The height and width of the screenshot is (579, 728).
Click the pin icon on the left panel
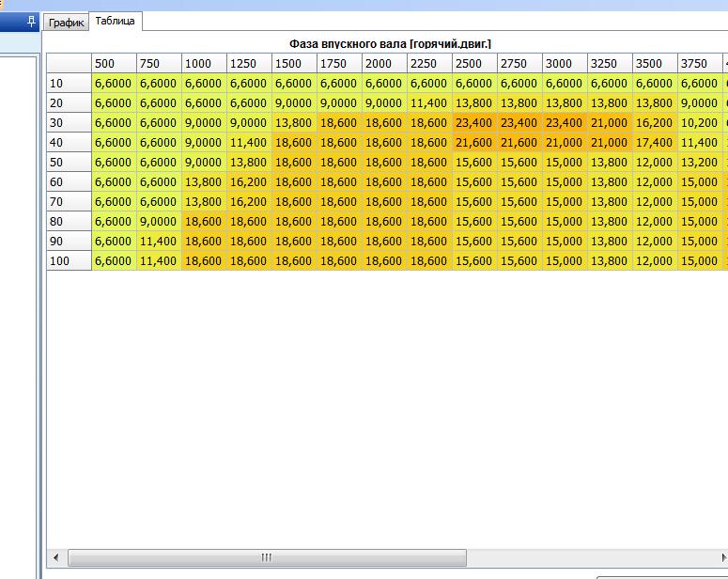click(31, 22)
